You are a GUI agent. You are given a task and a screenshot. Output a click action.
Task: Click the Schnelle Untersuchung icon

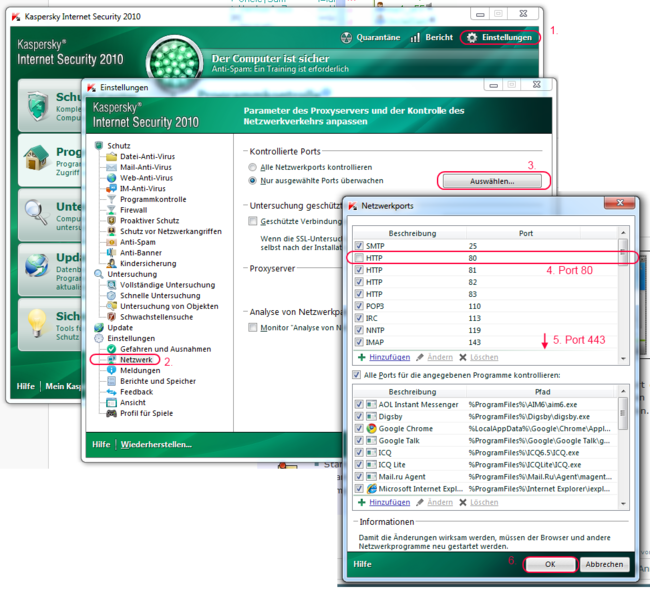(x=111, y=296)
